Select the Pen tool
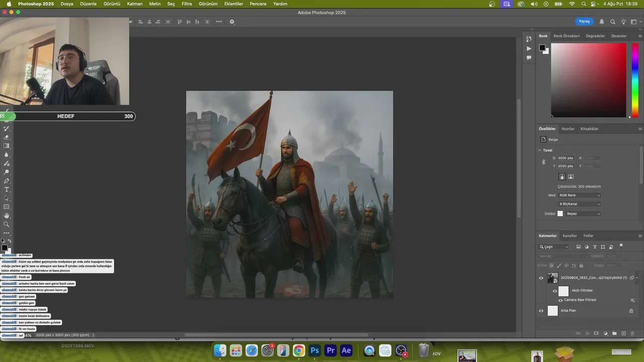 [x=7, y=181]
